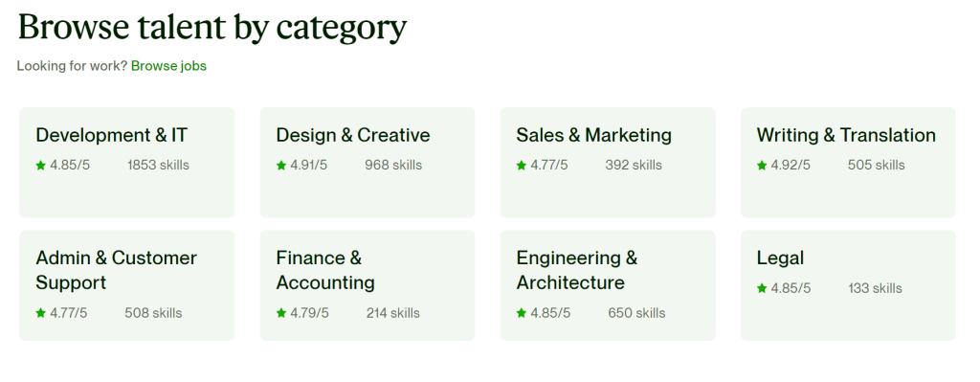Click the 1853 skills count

[158, 166]
